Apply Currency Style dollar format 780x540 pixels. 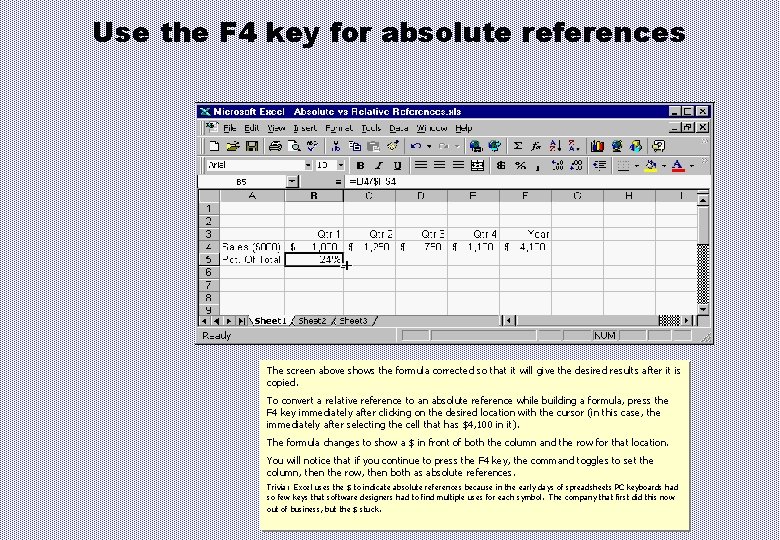coord(501,166)
